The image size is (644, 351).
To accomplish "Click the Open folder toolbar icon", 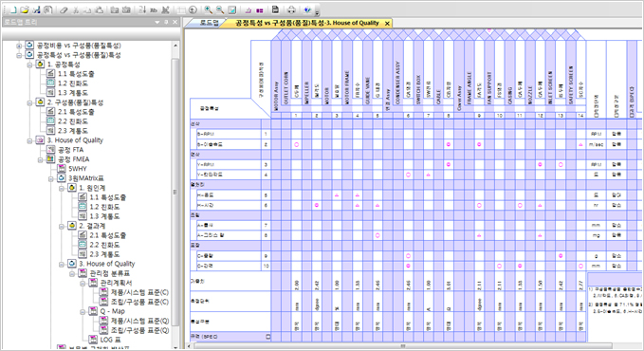I will tap(25, 9).
